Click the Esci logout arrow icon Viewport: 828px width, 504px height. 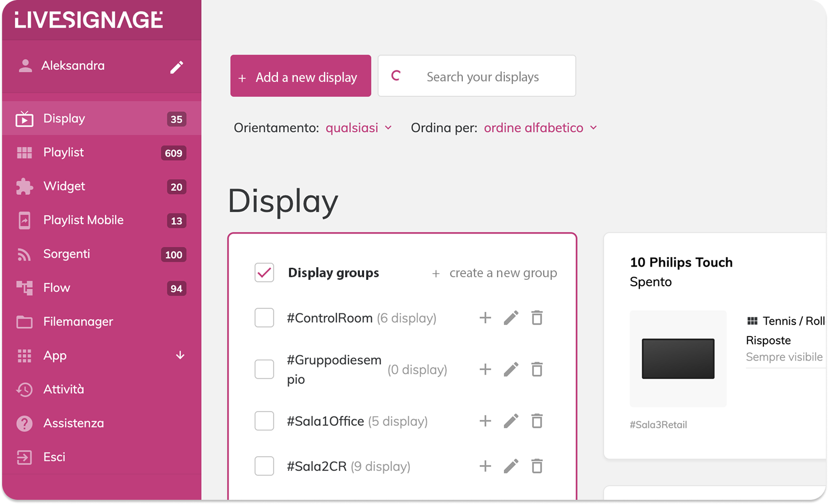(x=24, y=457)
